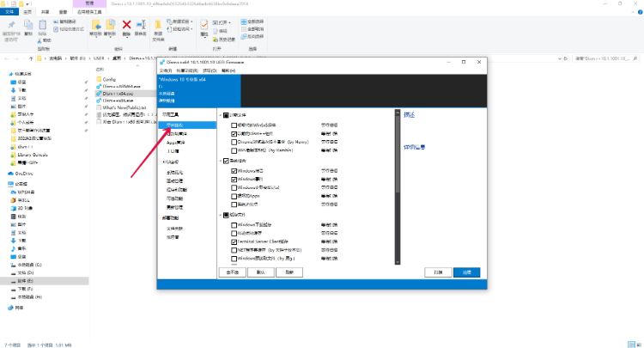Image resolution: width=644 pixels, height=348 pixels.
Task: Click the Explorer Back arrow
Action: [7, 58]
